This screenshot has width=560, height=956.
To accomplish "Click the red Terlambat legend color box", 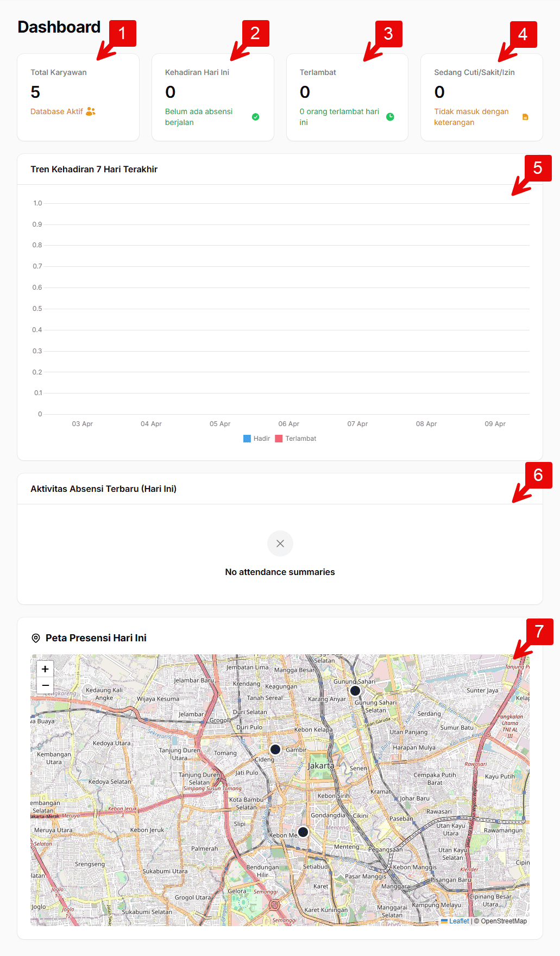I will 279,439.
